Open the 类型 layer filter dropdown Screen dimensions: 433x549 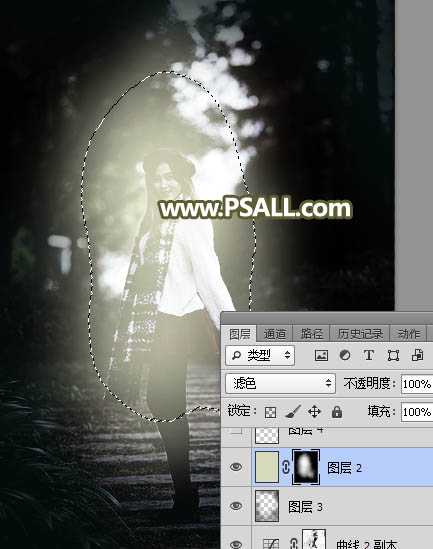pos(260,355)
